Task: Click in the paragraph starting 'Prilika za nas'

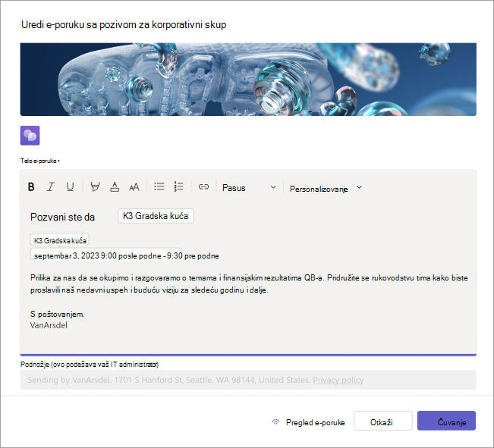Action: click(249, 284)
